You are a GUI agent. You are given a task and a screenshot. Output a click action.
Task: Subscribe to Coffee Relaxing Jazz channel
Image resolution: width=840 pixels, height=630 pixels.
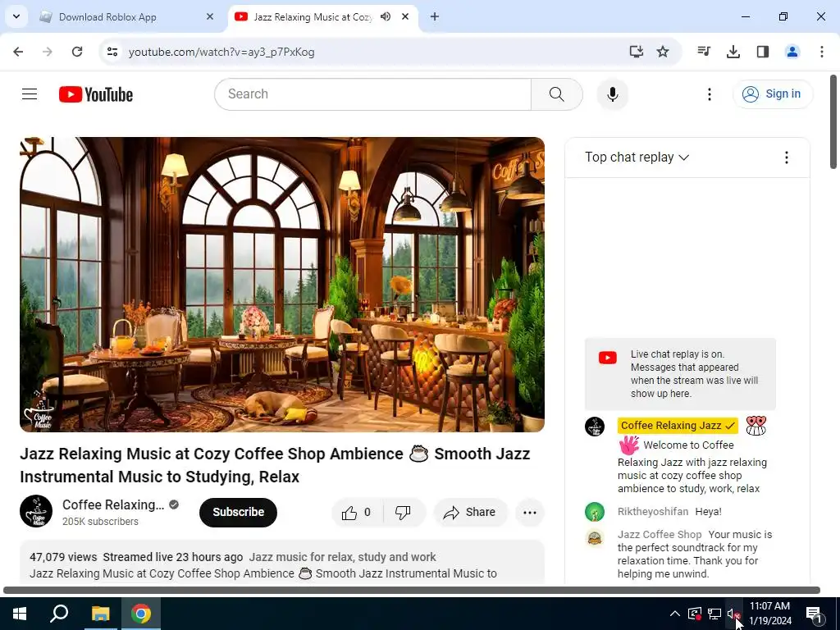tap(239, 513)
